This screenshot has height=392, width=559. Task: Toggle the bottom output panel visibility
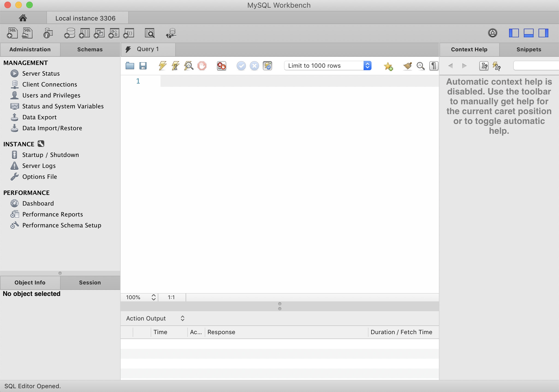pos(528,33)
